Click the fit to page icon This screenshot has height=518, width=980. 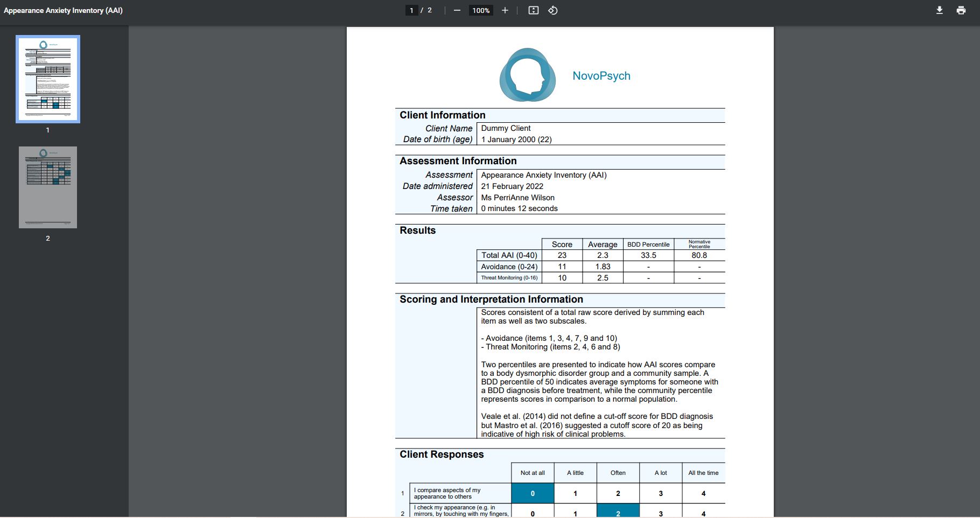[533, 10]
